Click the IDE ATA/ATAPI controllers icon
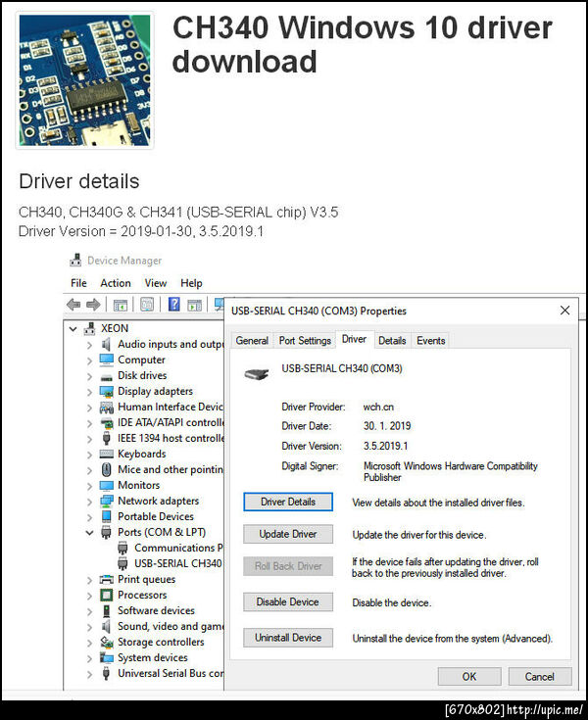The height and width of the screenshot is (720, 588). coord(107,423)
